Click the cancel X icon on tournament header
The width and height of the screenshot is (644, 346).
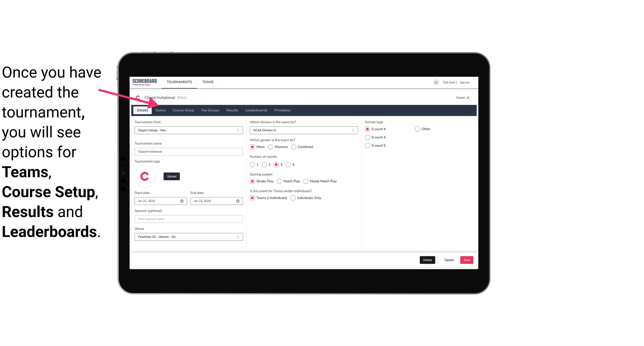[467, 98]
